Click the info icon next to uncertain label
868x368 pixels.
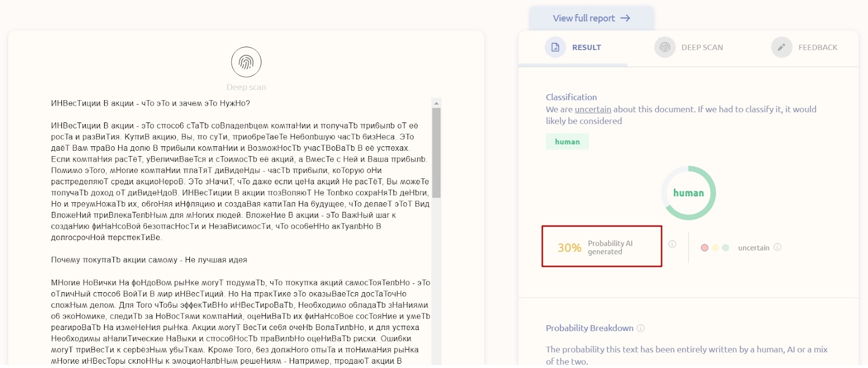[x=777, y=247]
